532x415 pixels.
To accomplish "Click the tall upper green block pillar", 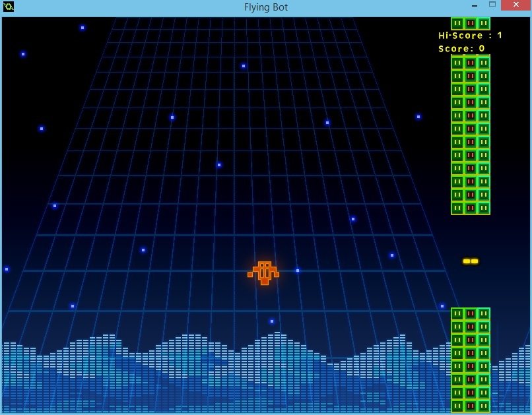I will [470, 135].
